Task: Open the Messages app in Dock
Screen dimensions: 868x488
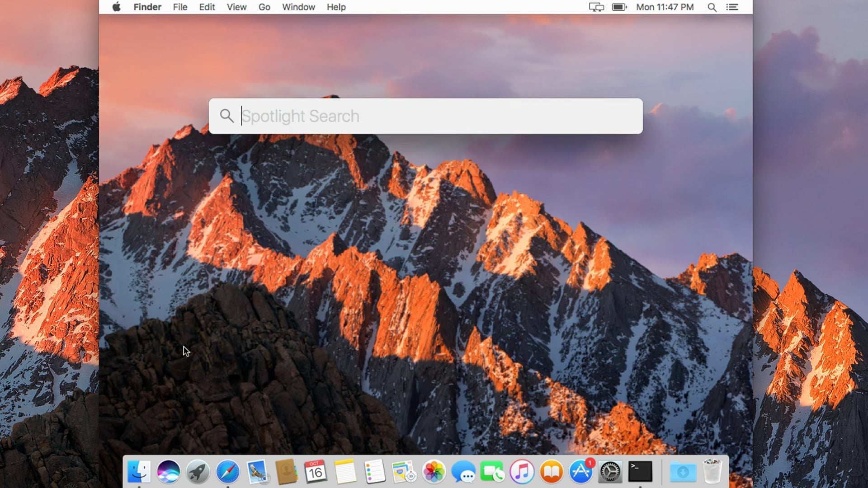Action: [463, 472]
